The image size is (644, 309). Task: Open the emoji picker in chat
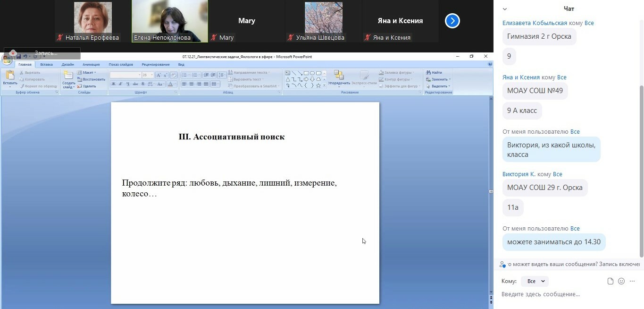tap(621, 281)
